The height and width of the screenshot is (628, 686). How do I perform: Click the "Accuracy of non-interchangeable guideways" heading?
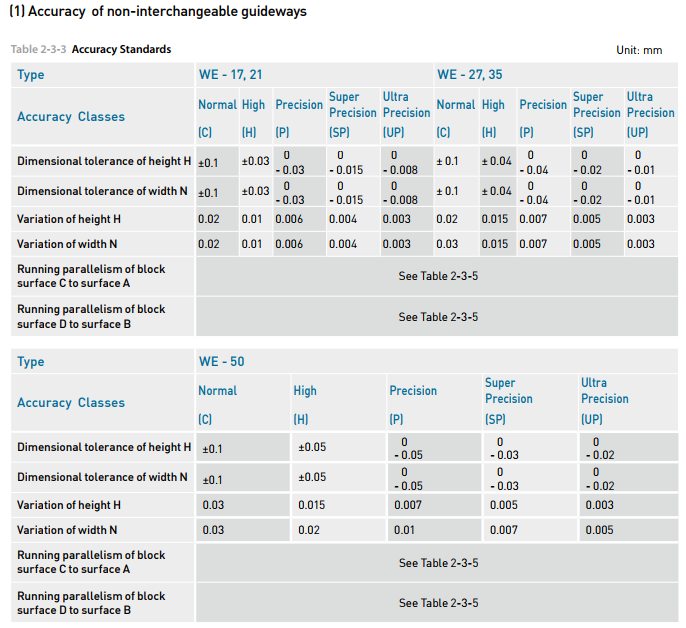[157, 12]
